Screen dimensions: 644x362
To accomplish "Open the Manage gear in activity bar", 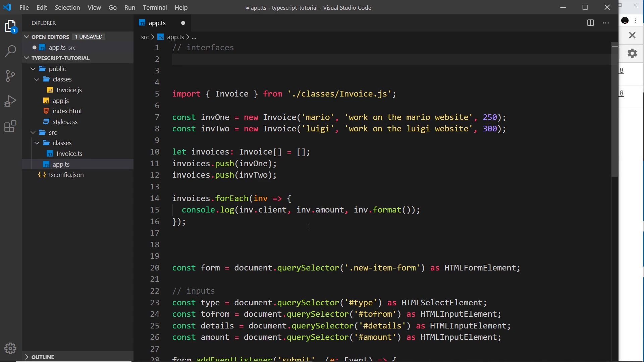I will point(11,349).
